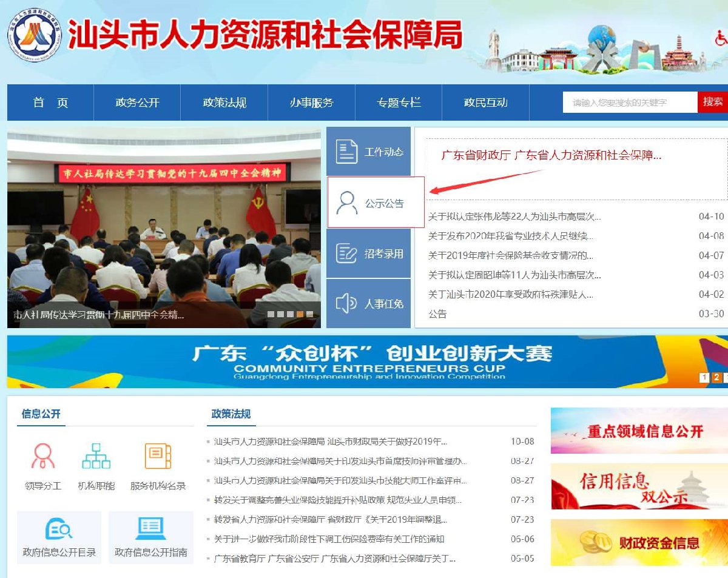
Task: Open the 政务公开 navigation menu
Action: coord(137,102)
